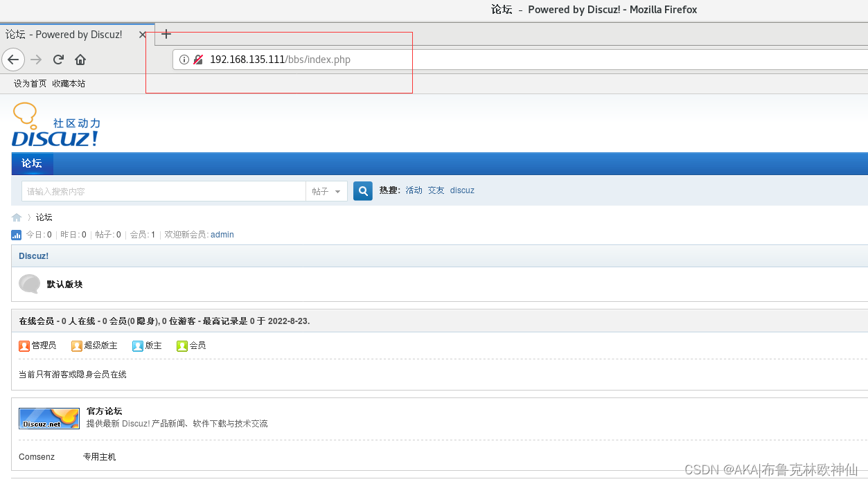Click the 默认版块 speech bubble icon
The width and height of the screenshot is (868, 484).
pyautogui.click(x=30, y=285)
